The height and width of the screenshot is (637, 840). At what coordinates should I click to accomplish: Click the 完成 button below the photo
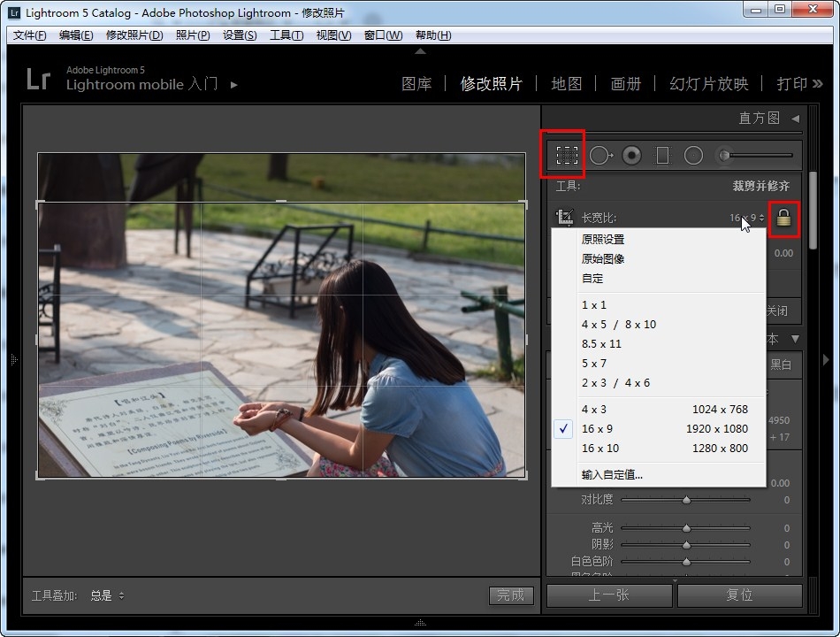pos(510,595)
